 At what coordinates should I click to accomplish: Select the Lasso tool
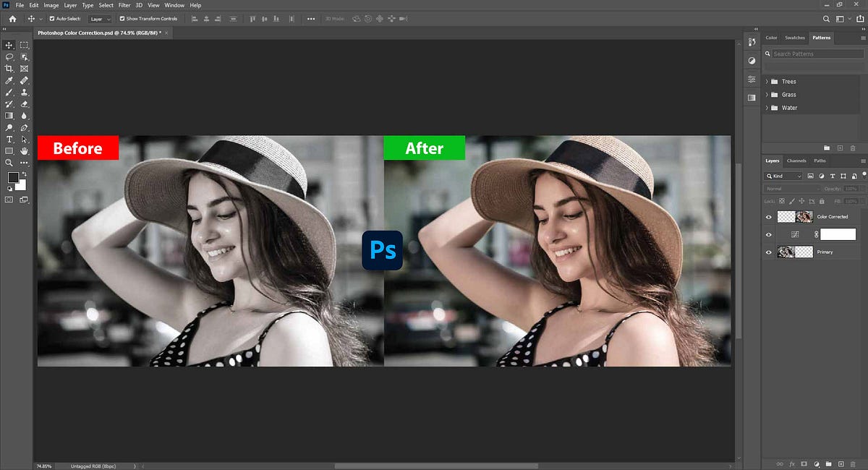click(9, 56)
